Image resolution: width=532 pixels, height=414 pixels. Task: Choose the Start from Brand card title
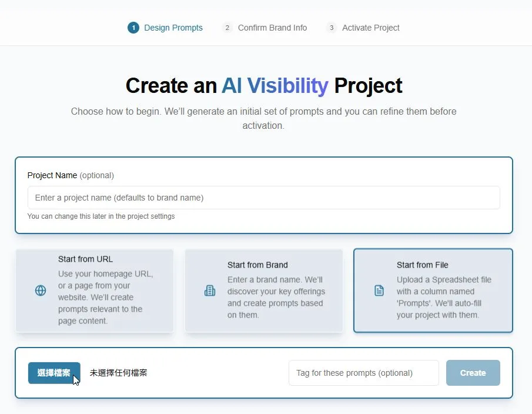pos(257,265)
